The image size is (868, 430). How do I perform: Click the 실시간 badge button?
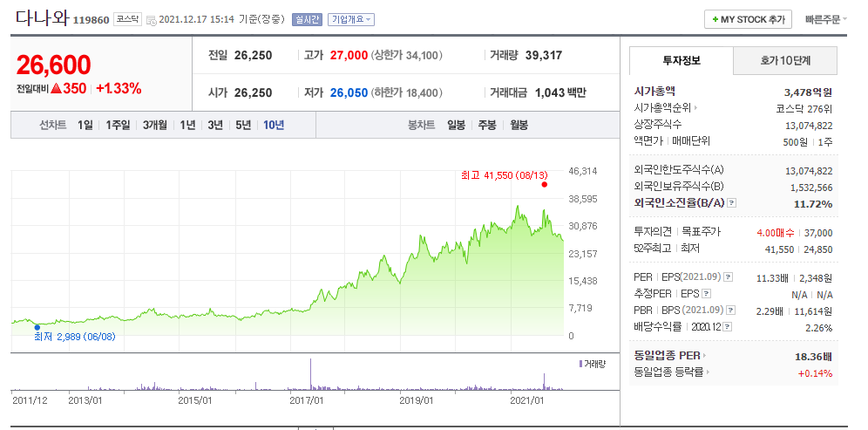coord(307,19)
